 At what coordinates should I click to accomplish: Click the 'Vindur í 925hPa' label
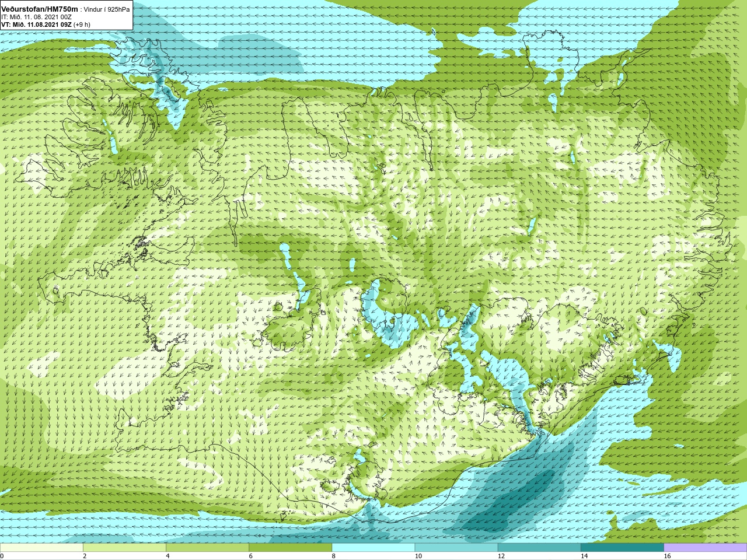107,9
